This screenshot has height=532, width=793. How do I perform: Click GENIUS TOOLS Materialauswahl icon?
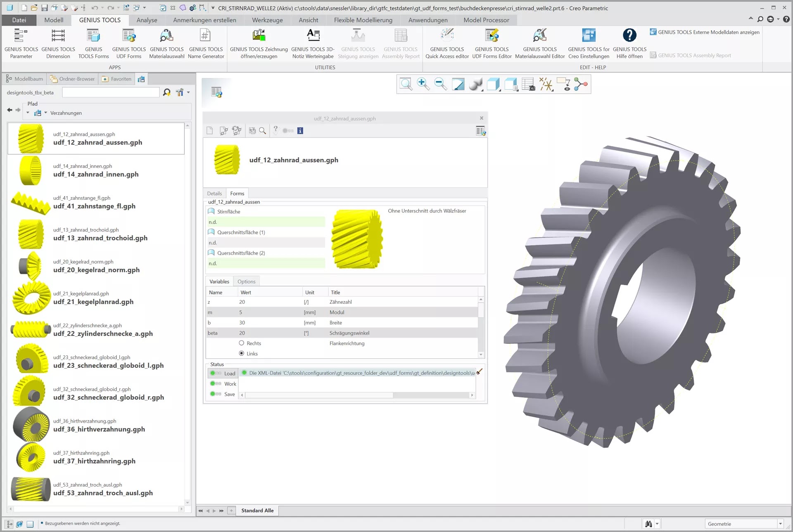coord(166,36)
